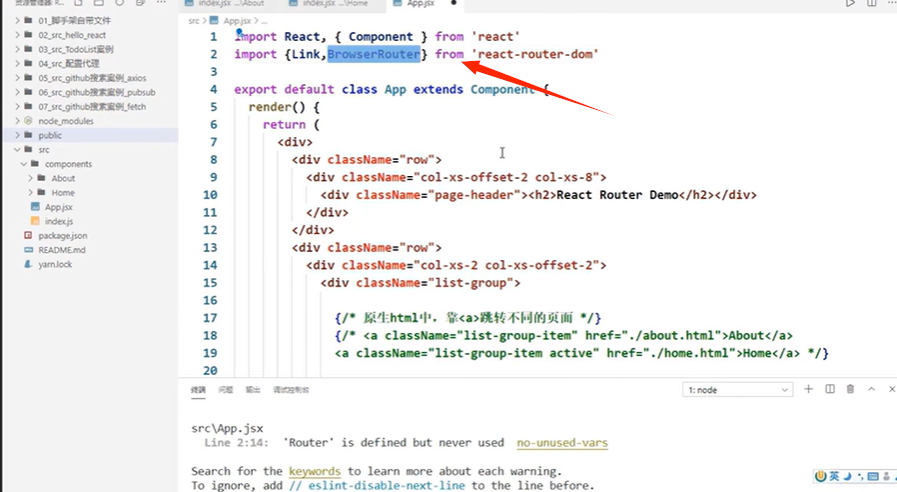Viewport: 897px width, 492px height.
Task: Expand the Home folder chevron
Action: [31, 192]
